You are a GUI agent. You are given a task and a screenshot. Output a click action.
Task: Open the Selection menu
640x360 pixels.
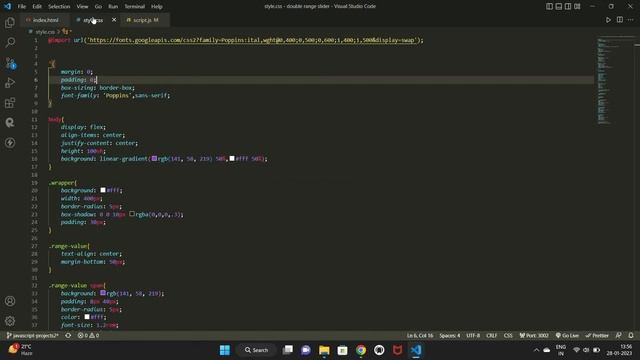[59, 7]
